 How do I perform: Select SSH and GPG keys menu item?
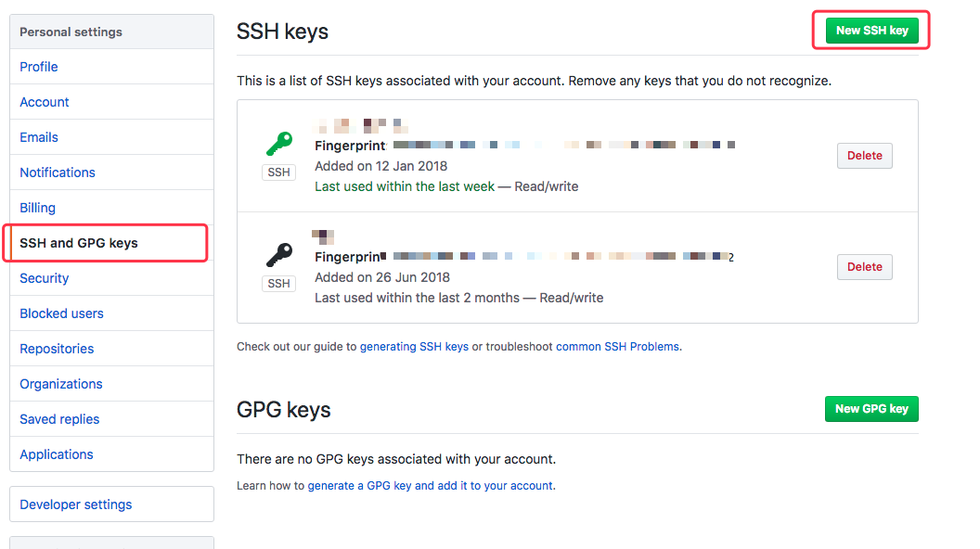point(79,243)
